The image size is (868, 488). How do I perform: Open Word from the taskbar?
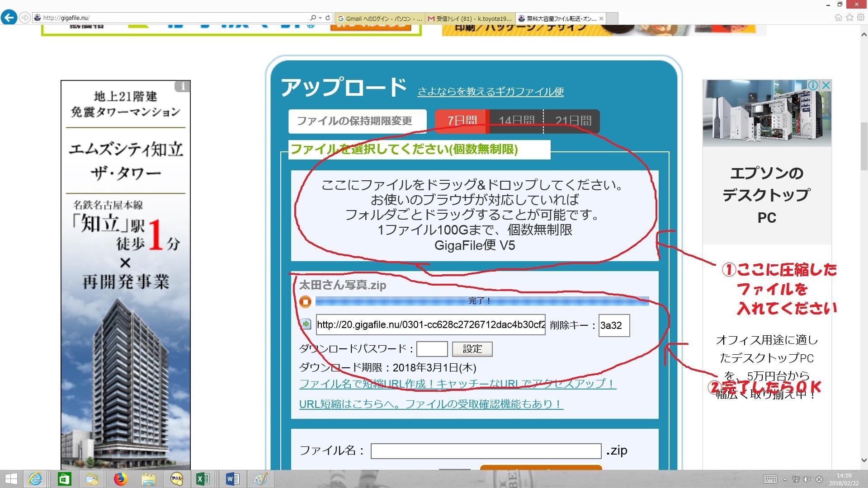coord(232,479)
